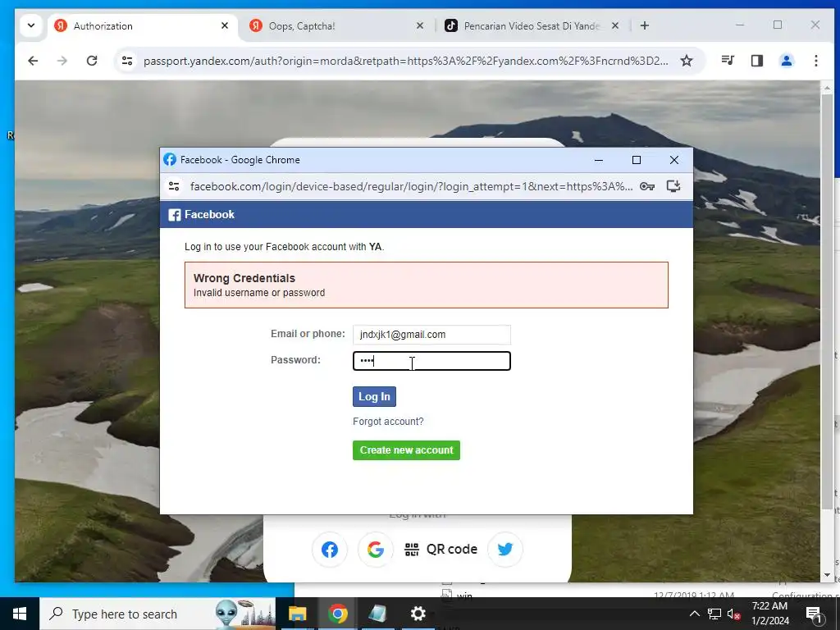Click the main Chrome address bar URL
The height and width of the screenshot is (630, 840).
405,61
